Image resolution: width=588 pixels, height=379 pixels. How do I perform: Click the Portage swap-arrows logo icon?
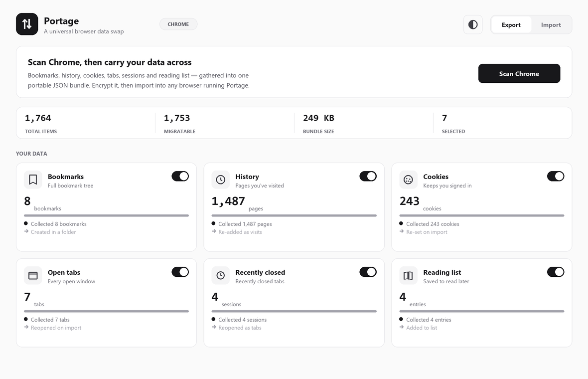[x=27, y=24]
